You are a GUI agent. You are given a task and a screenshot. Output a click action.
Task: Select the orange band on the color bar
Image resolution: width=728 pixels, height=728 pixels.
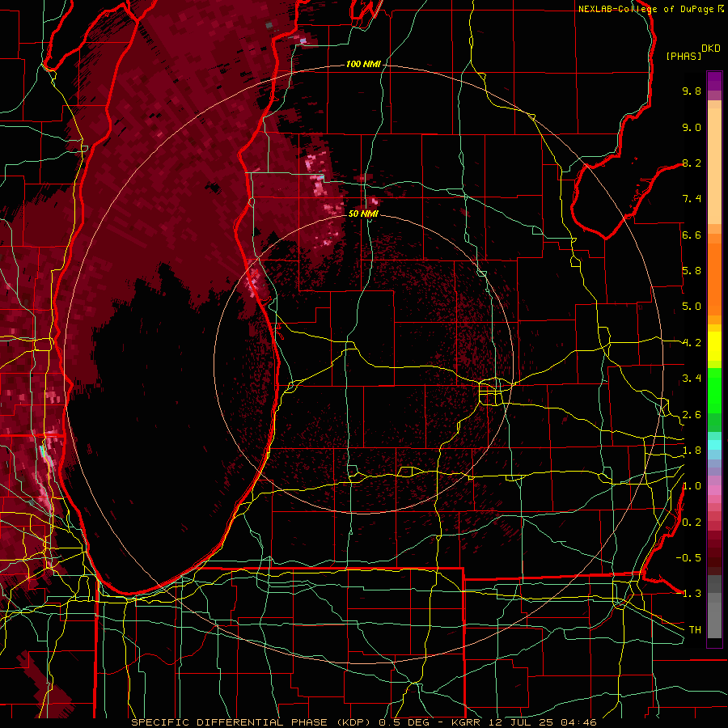click(714, 278)
